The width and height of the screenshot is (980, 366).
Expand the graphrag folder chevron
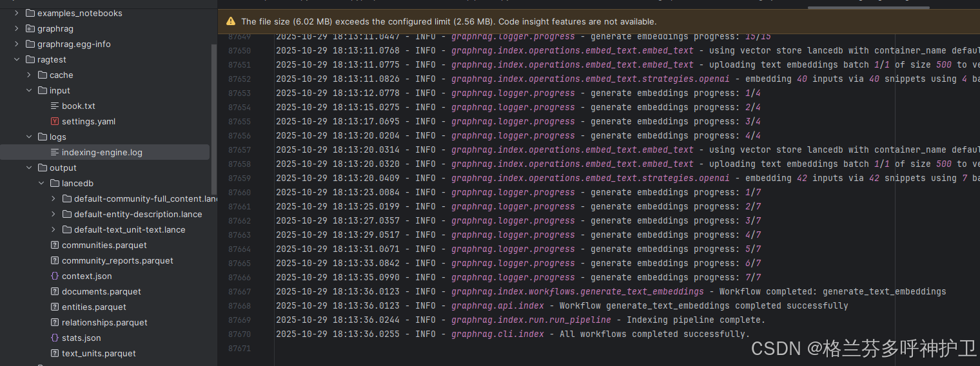[x=17, y=28]
